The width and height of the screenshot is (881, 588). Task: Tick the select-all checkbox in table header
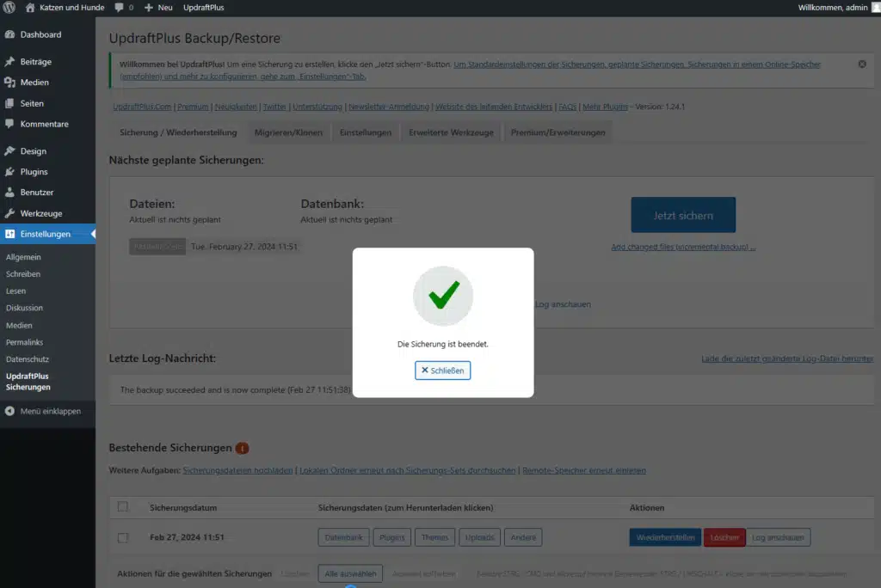[122, 506]
